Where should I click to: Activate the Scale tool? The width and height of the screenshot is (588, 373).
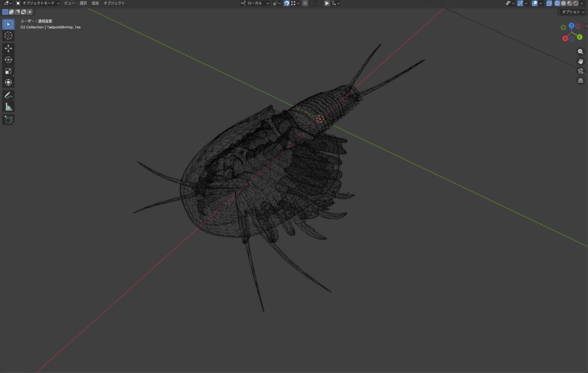[8, 71]
